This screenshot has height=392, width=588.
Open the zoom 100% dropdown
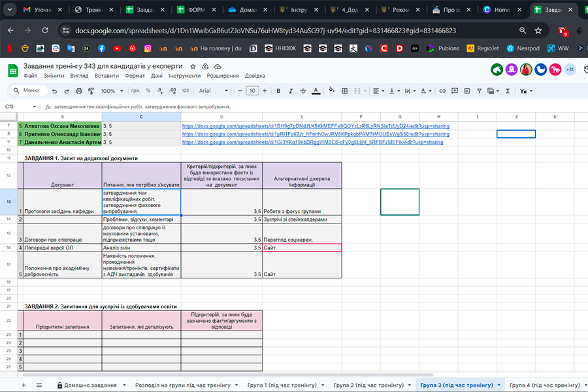pos(111,91)
